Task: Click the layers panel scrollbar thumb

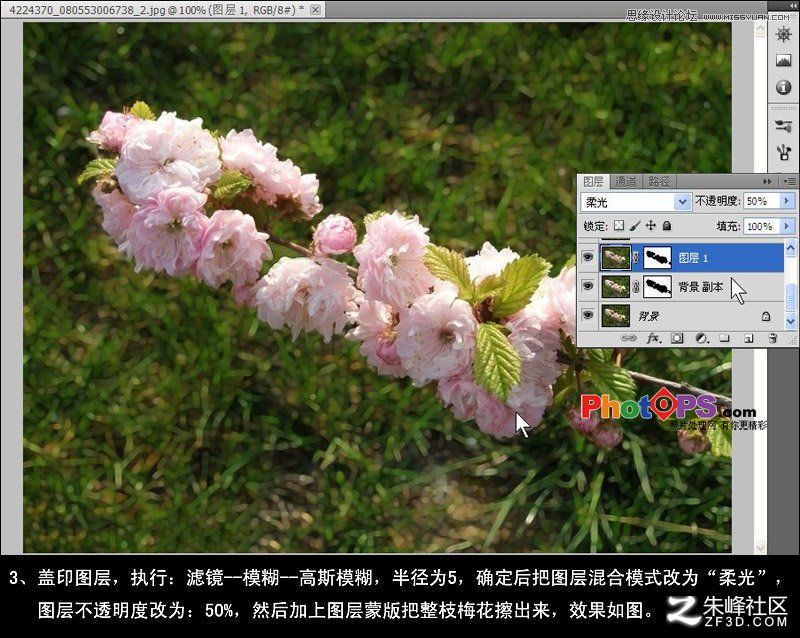Action: coord(790,296)
